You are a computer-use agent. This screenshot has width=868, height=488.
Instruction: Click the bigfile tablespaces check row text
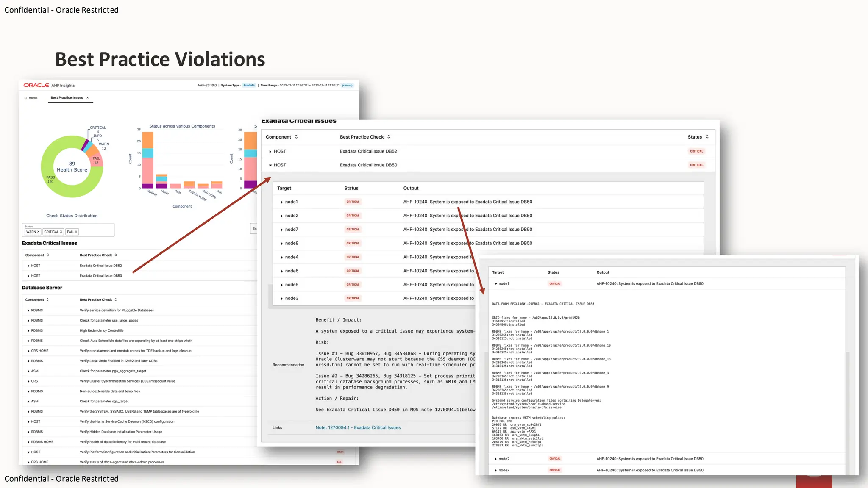coord(139,411)
